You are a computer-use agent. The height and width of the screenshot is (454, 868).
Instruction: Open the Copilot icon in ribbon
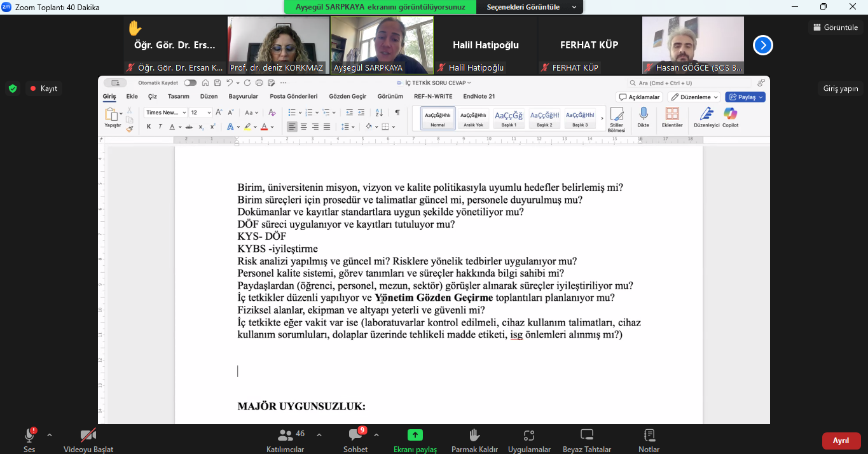[x=730, y=114]
